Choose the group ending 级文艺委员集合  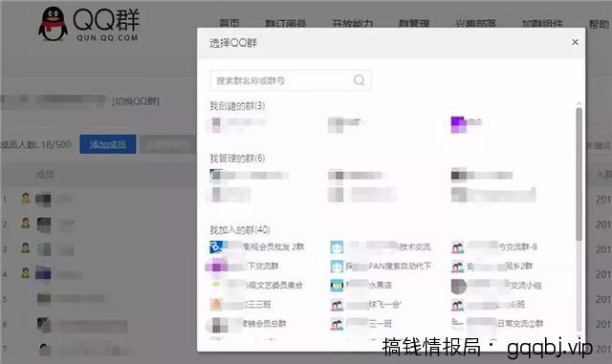pyautogui.click(x=256, y=286)
